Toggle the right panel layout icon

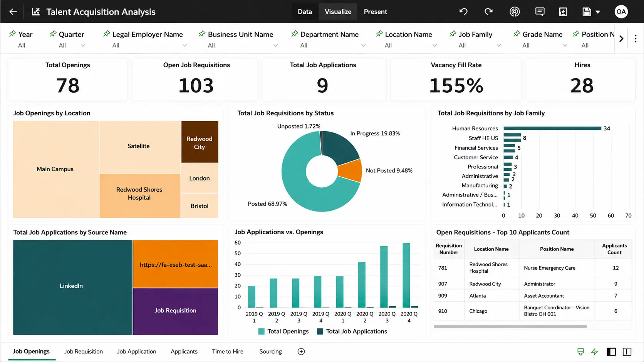627,352
